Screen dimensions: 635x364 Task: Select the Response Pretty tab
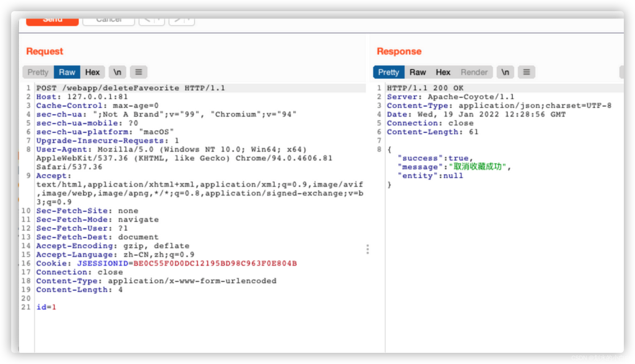(389, 72)
